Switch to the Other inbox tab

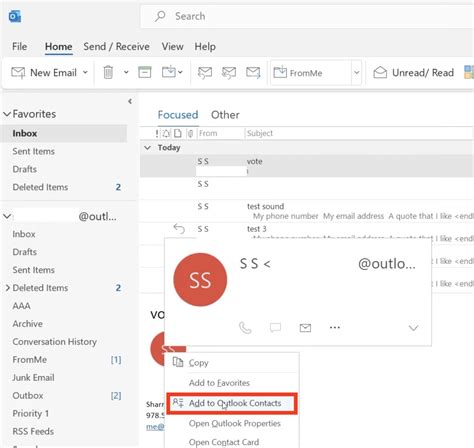(225, 115)
